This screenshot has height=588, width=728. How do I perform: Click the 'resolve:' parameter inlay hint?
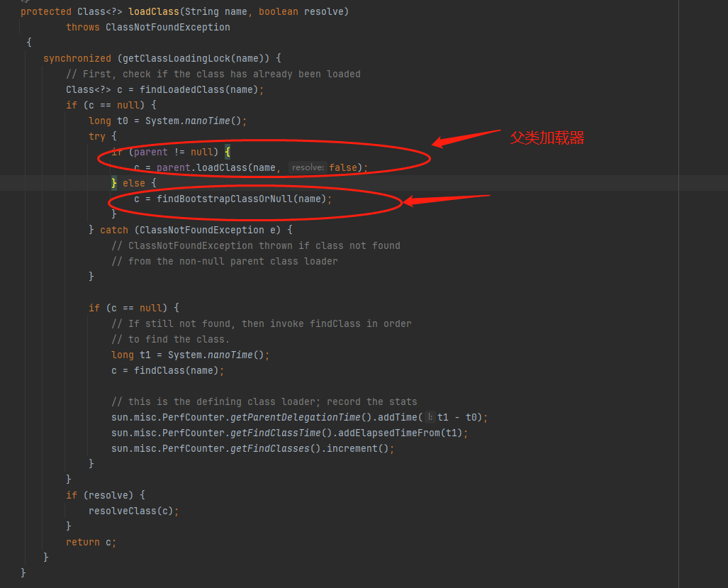click(308, 167)
